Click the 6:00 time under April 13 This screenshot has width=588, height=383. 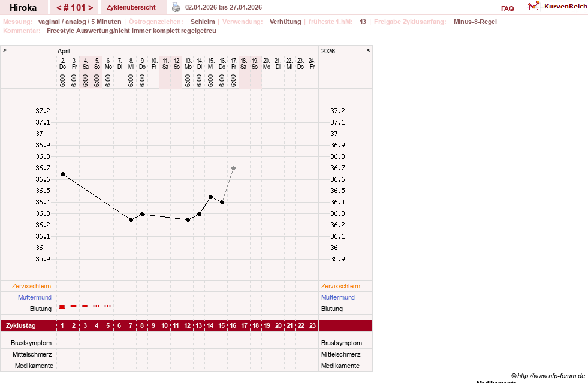click(x=188, y=80)
